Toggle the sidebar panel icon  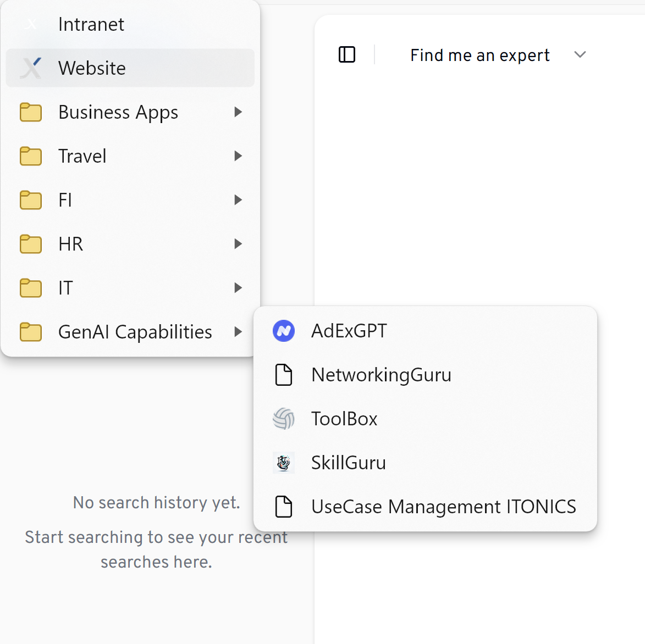[x=347, y=55]
